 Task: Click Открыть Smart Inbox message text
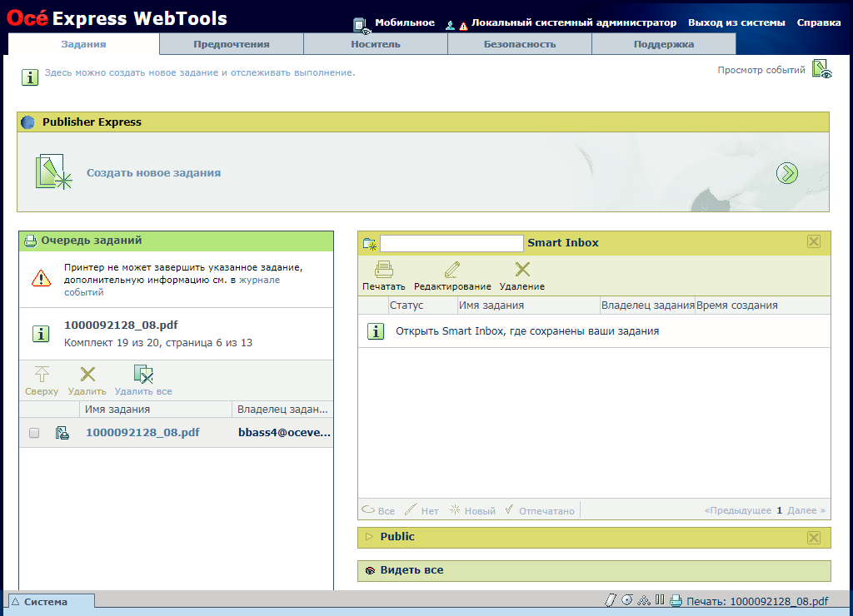(x=527, y=331)
